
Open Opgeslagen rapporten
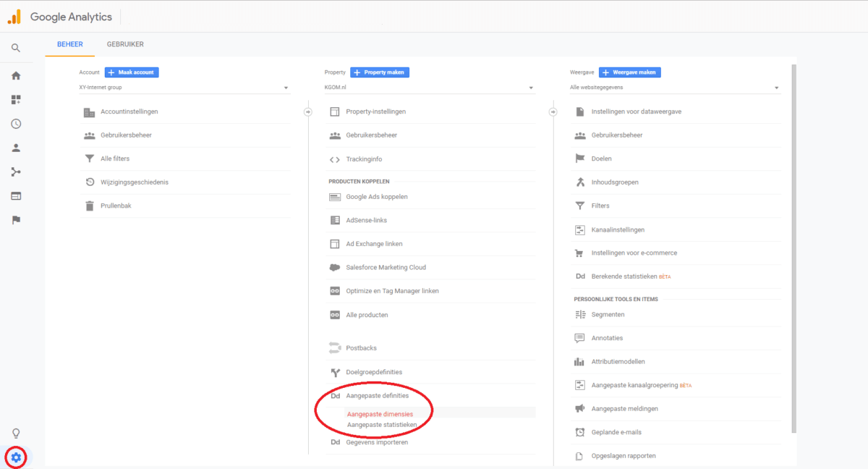tap(624, 456)
